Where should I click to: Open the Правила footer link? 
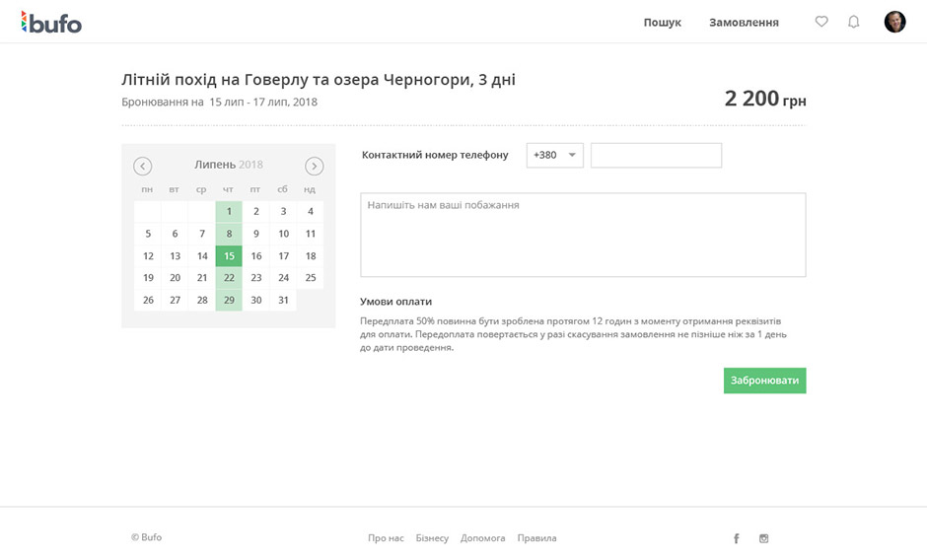(x=536, y=538)
